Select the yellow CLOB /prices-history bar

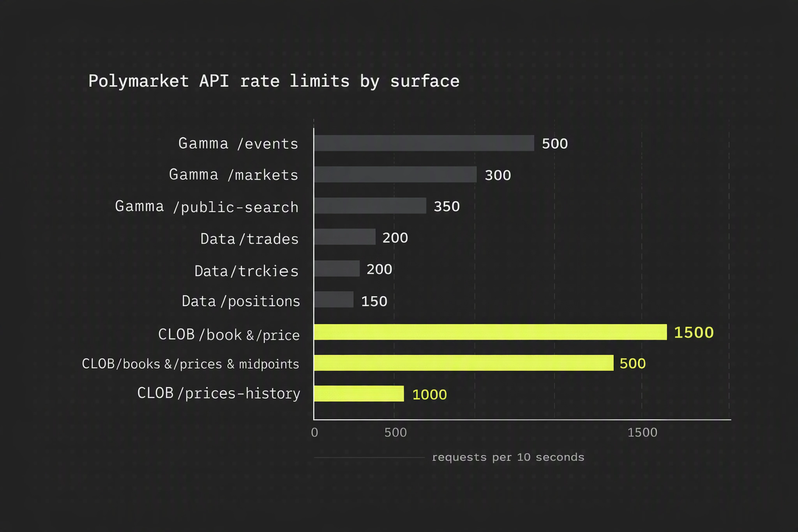[359, 394]
